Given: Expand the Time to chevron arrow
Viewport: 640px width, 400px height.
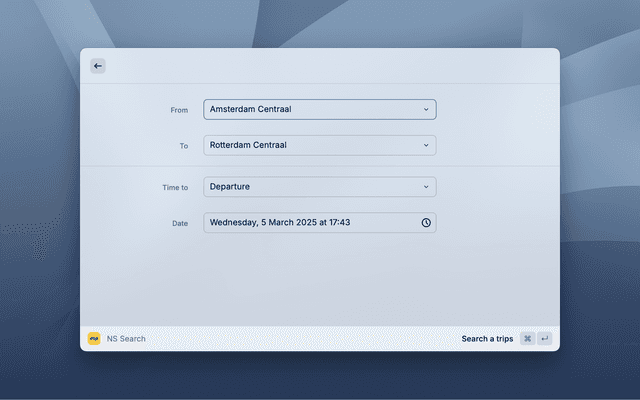Looking at the screenshot, I should (426, 187).
